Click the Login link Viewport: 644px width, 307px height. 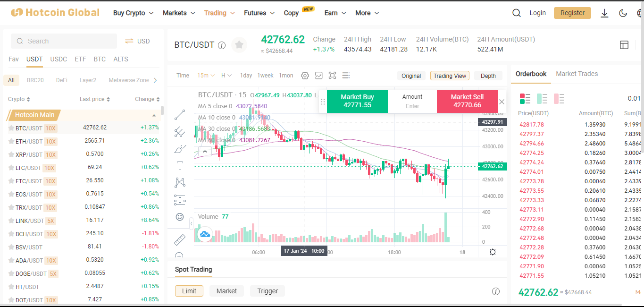point(537,13)
